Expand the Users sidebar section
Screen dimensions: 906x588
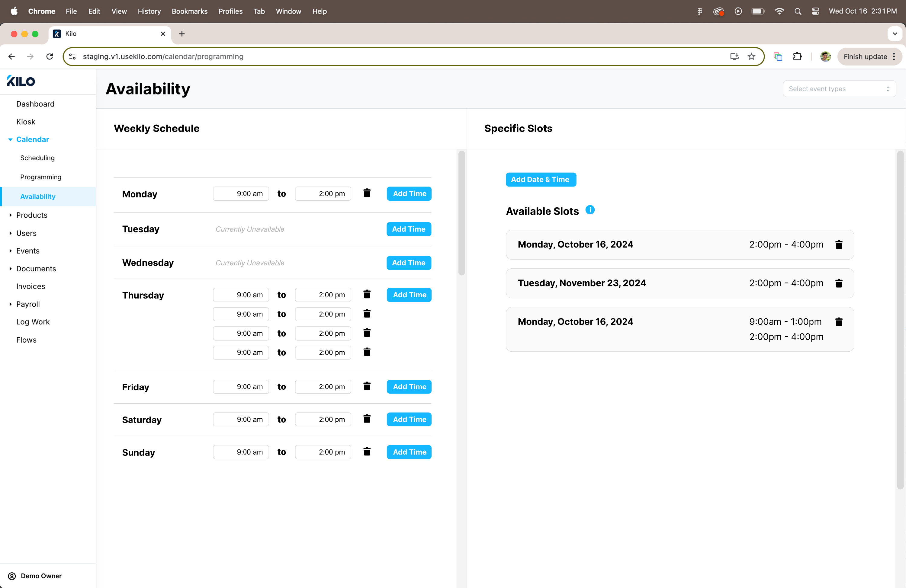click(x=10, y=233)
